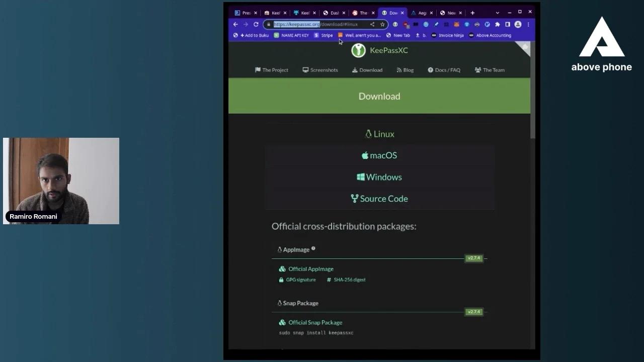This screenshot has width=644, height=362.
Task: Bookmark the page with the star icon
Action: pos(383,24)
